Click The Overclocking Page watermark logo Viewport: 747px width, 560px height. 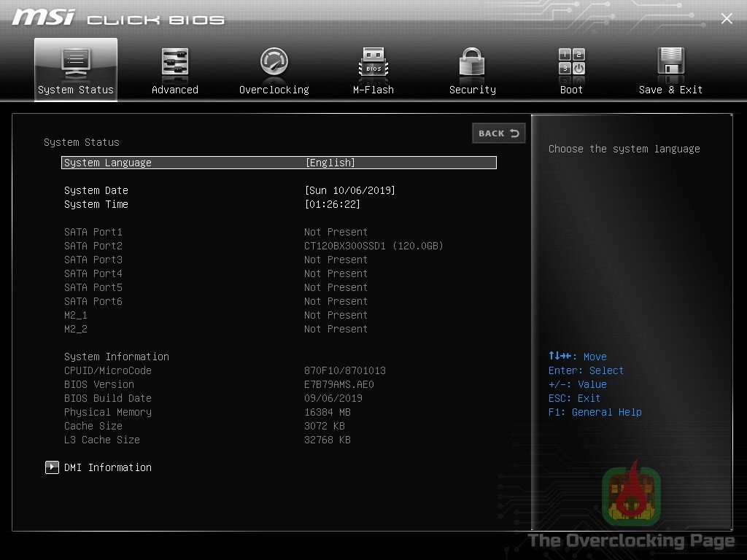[x=632, y=496]
